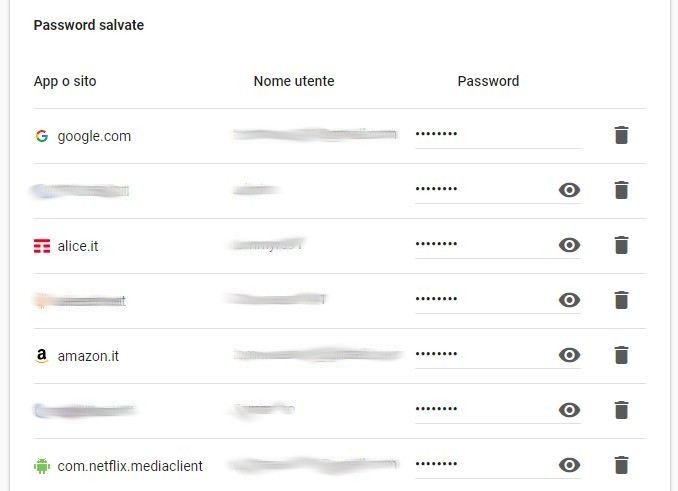
Task: Open the google.com site link
Action: coord(94,136)
